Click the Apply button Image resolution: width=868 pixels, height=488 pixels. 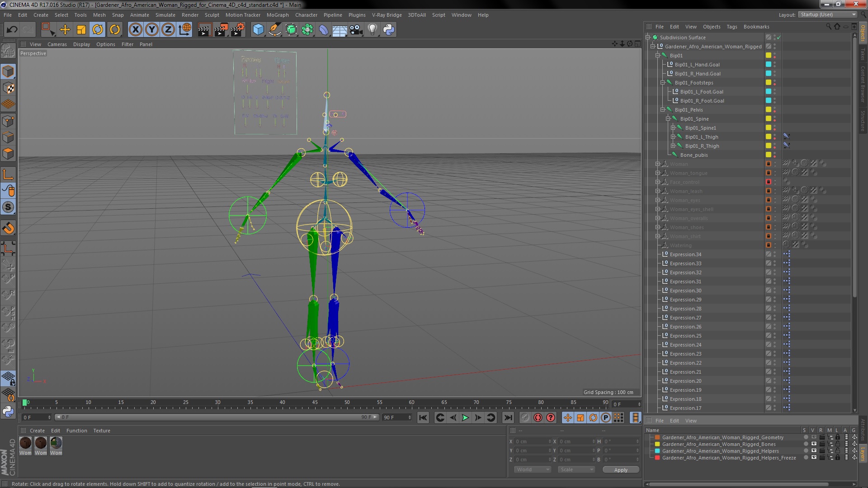(621, 469)
